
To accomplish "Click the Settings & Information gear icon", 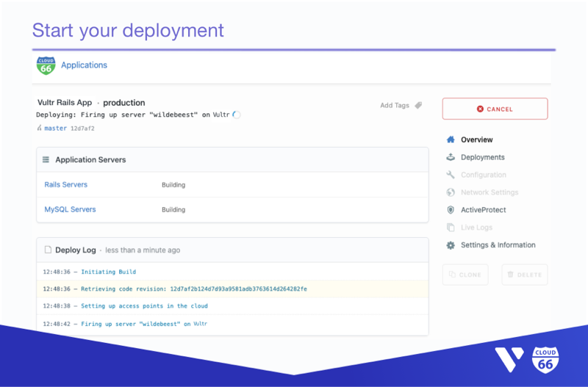I will (451, 245).
